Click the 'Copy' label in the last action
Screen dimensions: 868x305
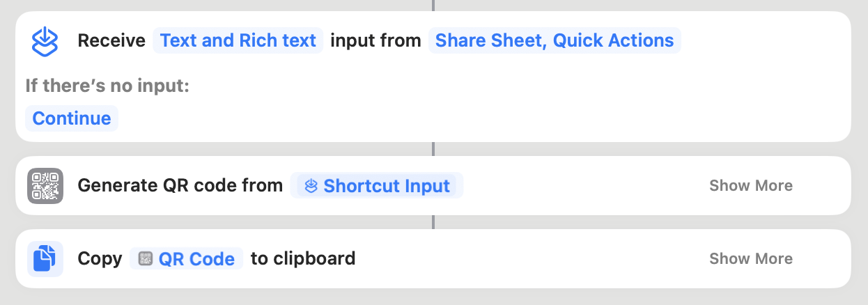click(x=100, y=259)
